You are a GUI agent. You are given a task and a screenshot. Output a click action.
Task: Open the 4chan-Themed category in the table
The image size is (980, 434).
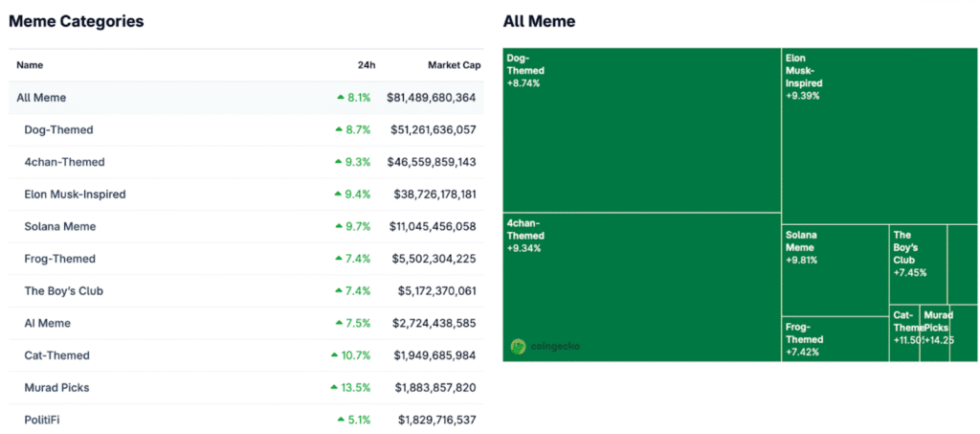(x=64, y=162)
